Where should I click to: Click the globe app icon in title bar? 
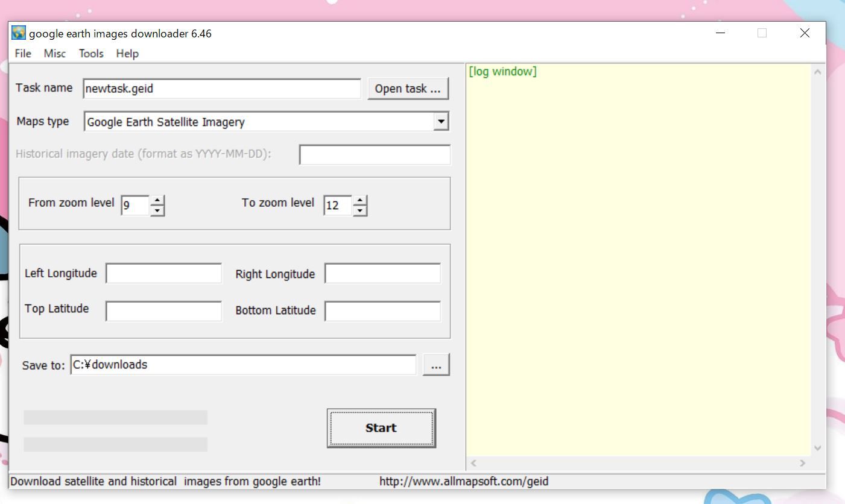pyautogui.click(x=18, y=33)
